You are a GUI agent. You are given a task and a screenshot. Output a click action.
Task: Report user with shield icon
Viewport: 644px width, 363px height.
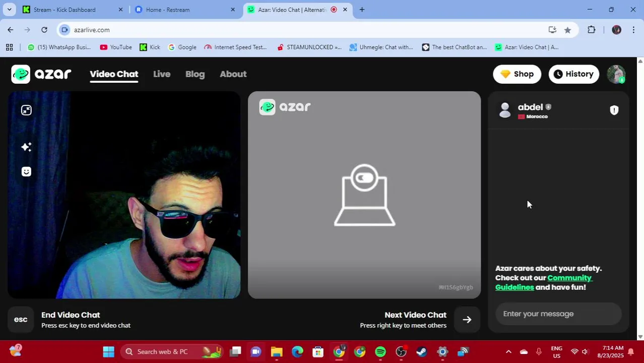pyautogui.click(x=614, y=110)
